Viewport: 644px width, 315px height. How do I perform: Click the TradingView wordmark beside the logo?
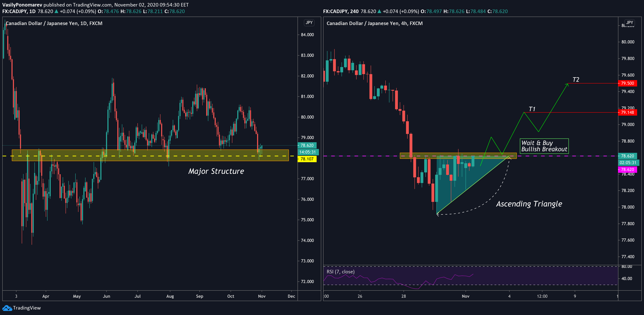tap(27, 308)
